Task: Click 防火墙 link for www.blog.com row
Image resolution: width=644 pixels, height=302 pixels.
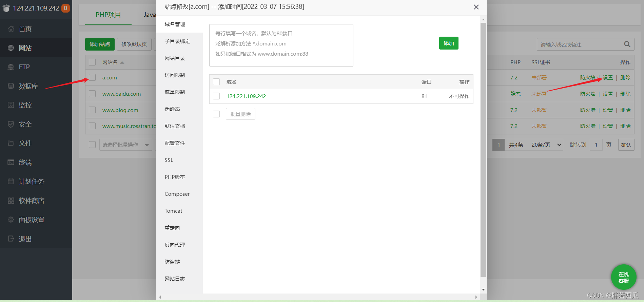Action: 588,110
